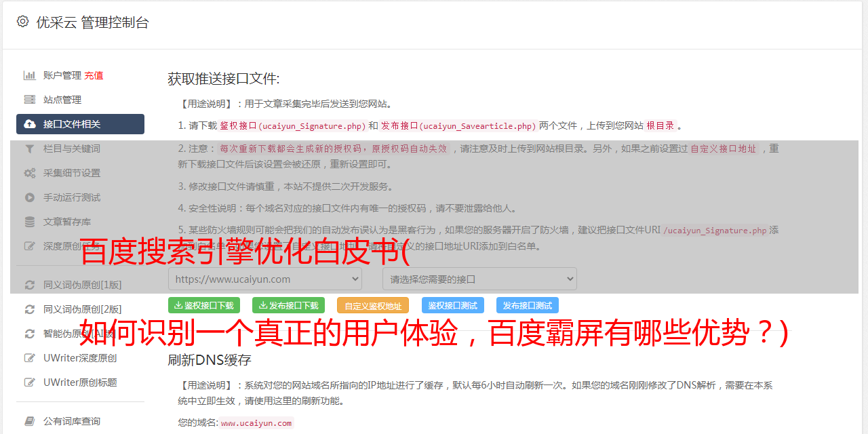Click the edit icon for UWriter深度原创
This screenshot has height=434, width=868.
[x=30, y=358]
